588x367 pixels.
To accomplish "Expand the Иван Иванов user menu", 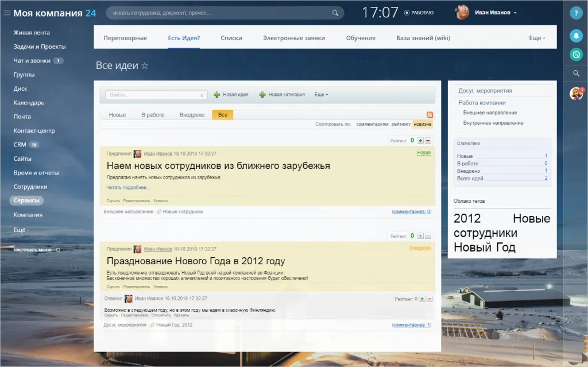I will 496,13.
